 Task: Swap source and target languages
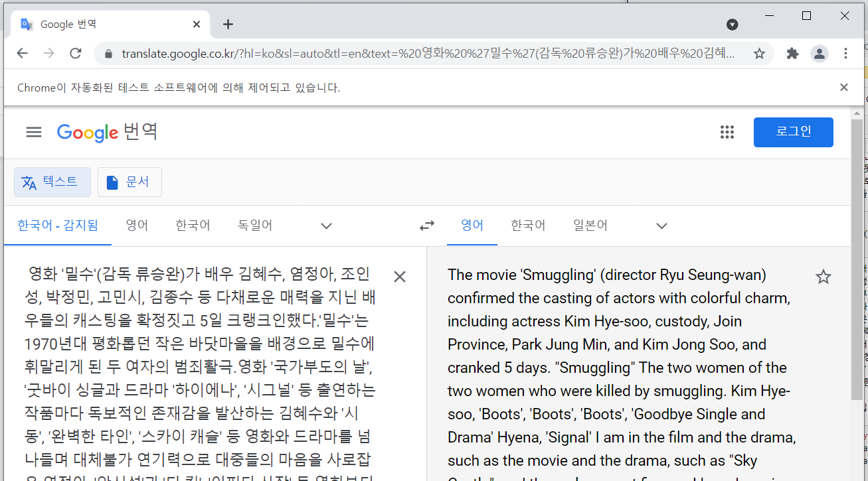pyautogui.click(x=427, y=226)
